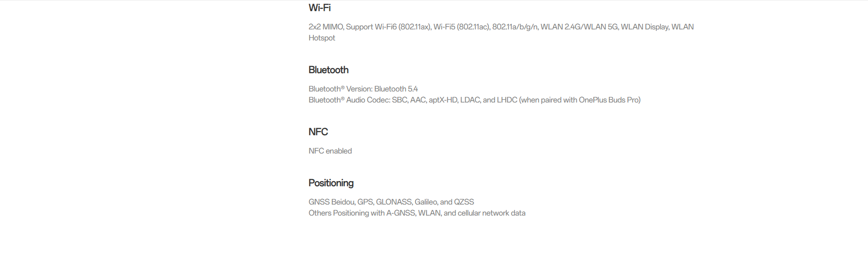The image size is (868, 262).
Task: Click the Bluetooth Version: Bluetooth 5.4 line
Action: pyautogui.click(x=363, y=89)
